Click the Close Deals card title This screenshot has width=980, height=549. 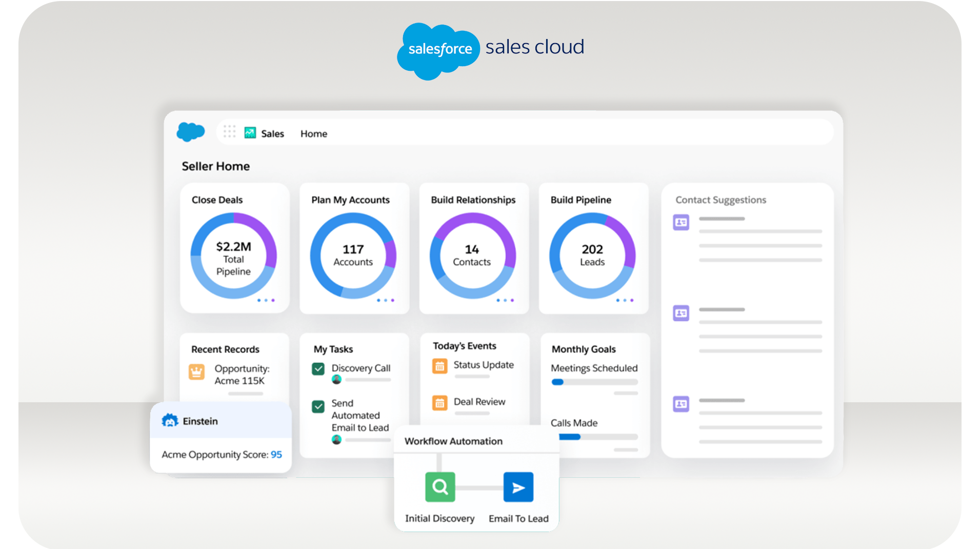217,200
